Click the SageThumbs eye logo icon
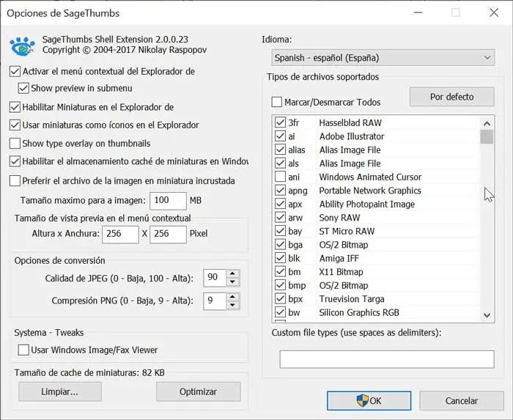This screenshot has width=513, height=420. coord(22,46)
